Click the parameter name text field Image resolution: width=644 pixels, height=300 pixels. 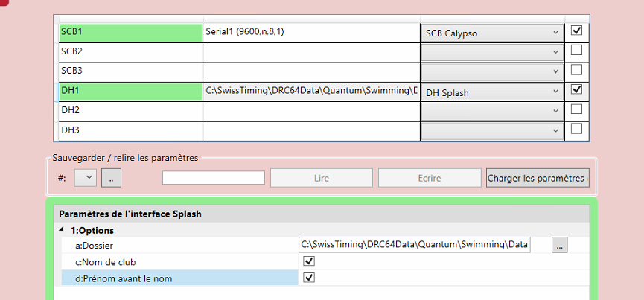(x=214, y=178)
